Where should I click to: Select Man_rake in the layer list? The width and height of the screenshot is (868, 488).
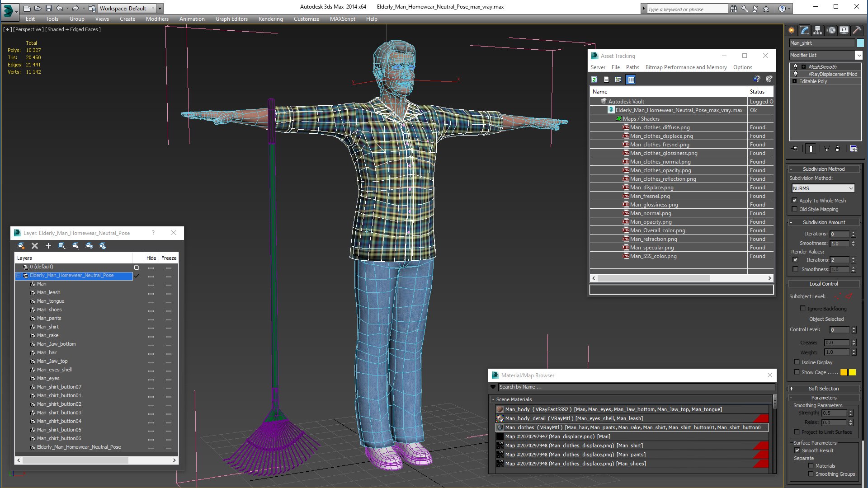click(x=47, y=335)
